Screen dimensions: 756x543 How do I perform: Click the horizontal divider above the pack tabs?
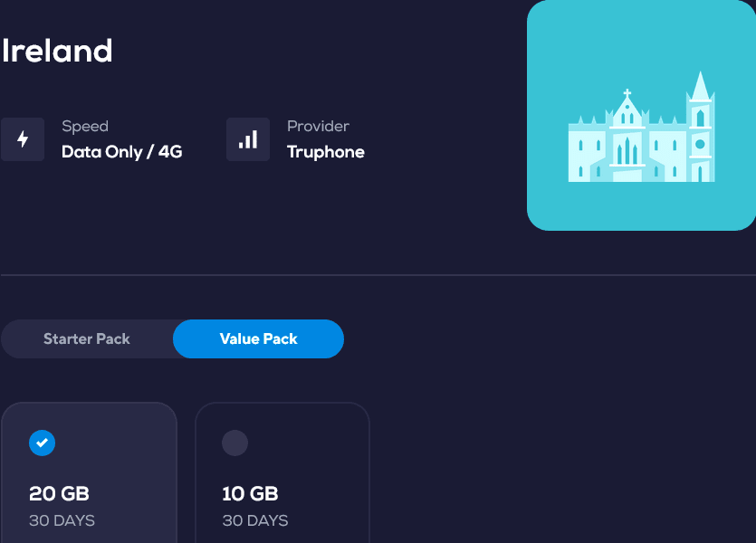(x=378, y=274)
